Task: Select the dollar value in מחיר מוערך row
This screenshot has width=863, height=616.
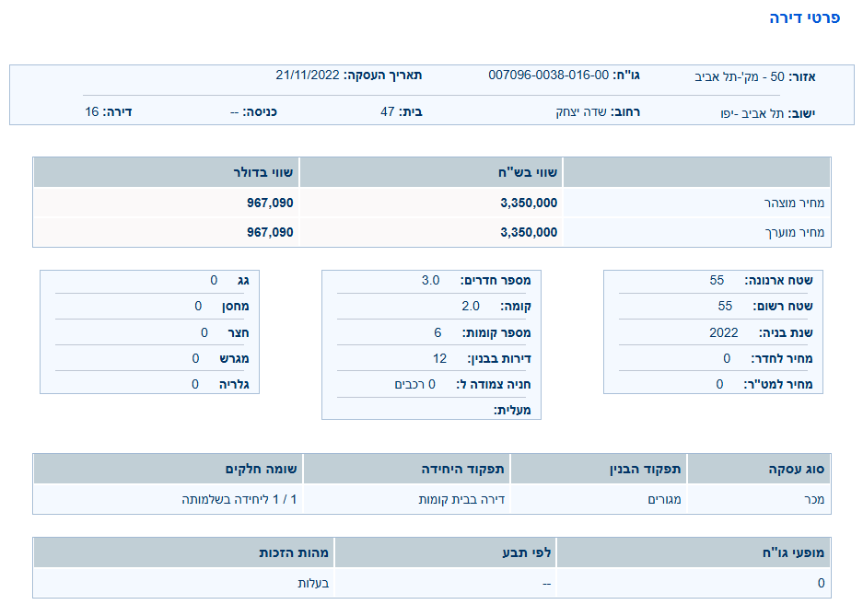Action: (270, 232)
